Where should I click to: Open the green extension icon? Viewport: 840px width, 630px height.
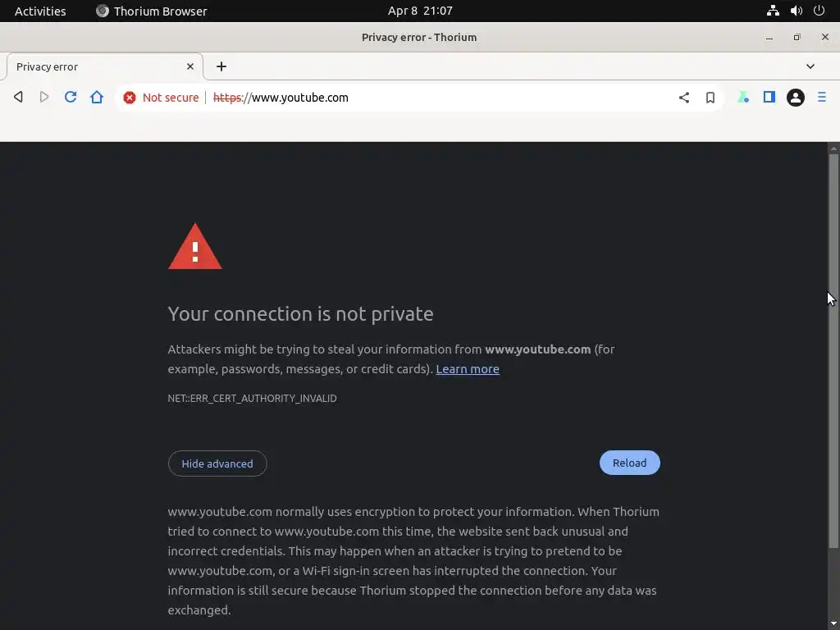tap(743, 98)
